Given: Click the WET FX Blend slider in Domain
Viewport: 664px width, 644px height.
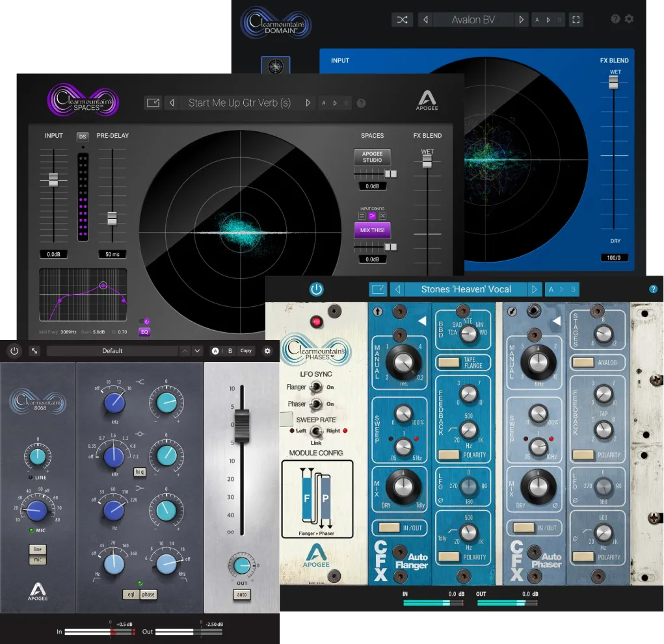Looking at the screenshot, I should (613, 82).
